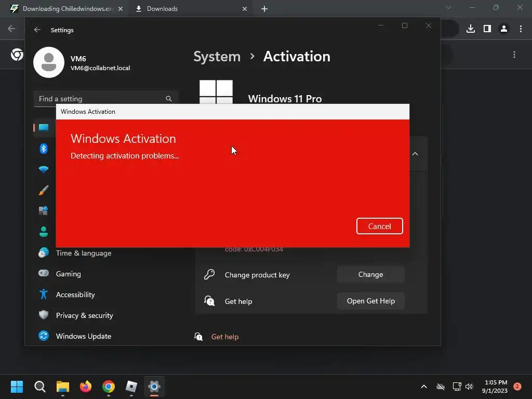Viewport: 532px width, 399px height.
Task: Switch to Chrome from the taskbar
Action: pos(109,387)
